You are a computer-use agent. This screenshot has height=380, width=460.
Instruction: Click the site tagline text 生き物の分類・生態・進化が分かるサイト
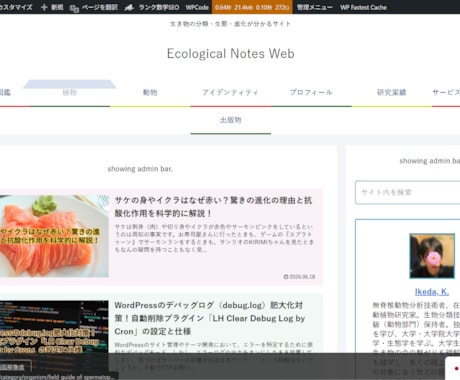click(230, 24)
